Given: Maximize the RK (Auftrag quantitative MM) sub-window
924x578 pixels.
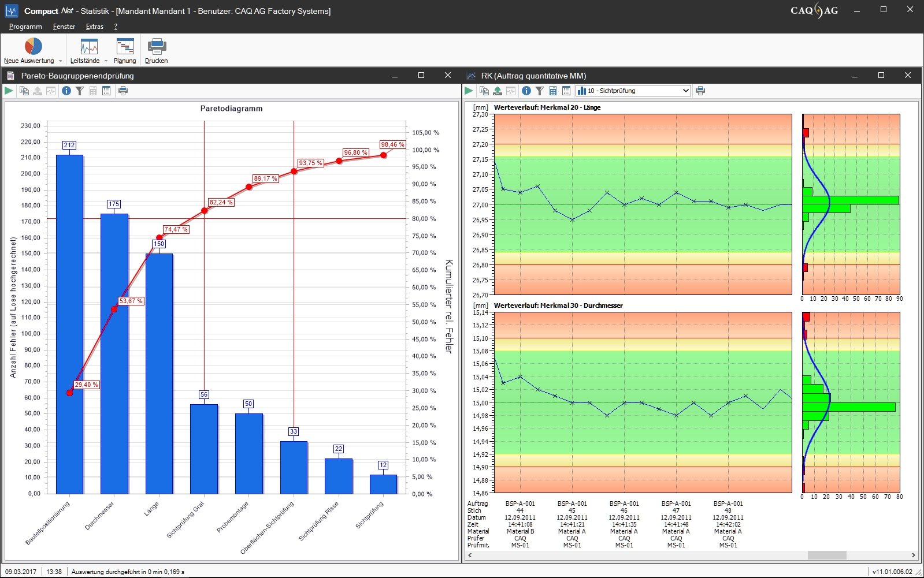Looking at the screenshot, I should tap(881, 76).
